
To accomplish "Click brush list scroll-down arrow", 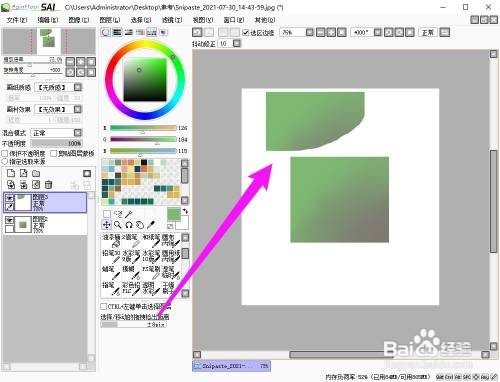I will click(185, 293).
